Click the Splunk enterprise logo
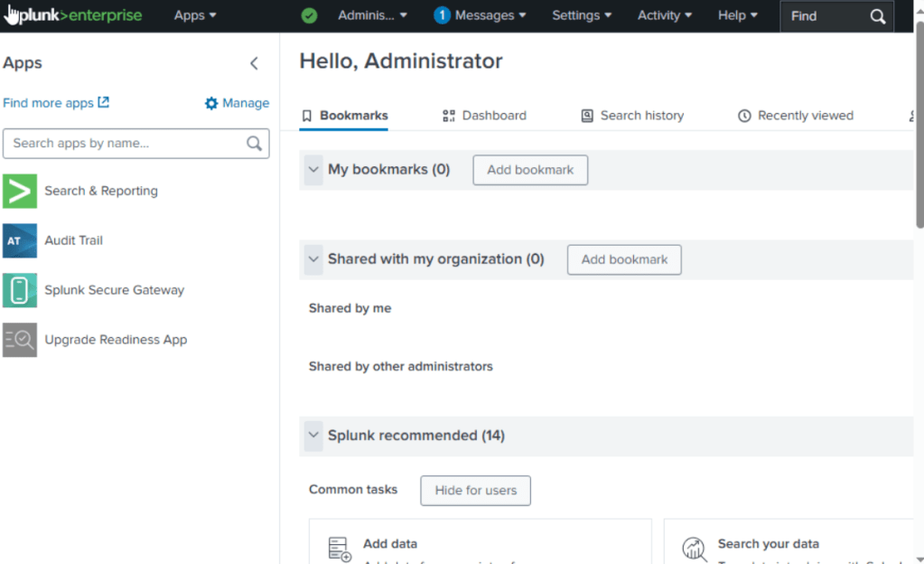This screenshot has width=924, height=564. click(x=72, y=15)
